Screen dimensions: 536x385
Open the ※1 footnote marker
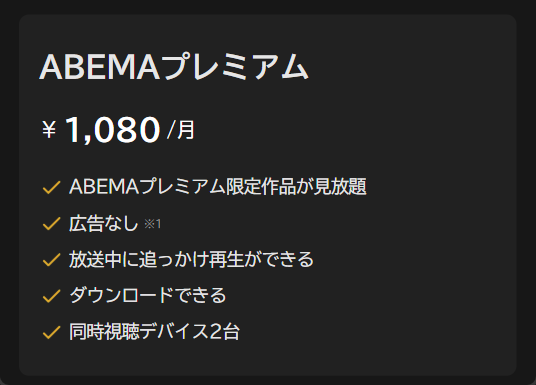click(x=152, y=224)
